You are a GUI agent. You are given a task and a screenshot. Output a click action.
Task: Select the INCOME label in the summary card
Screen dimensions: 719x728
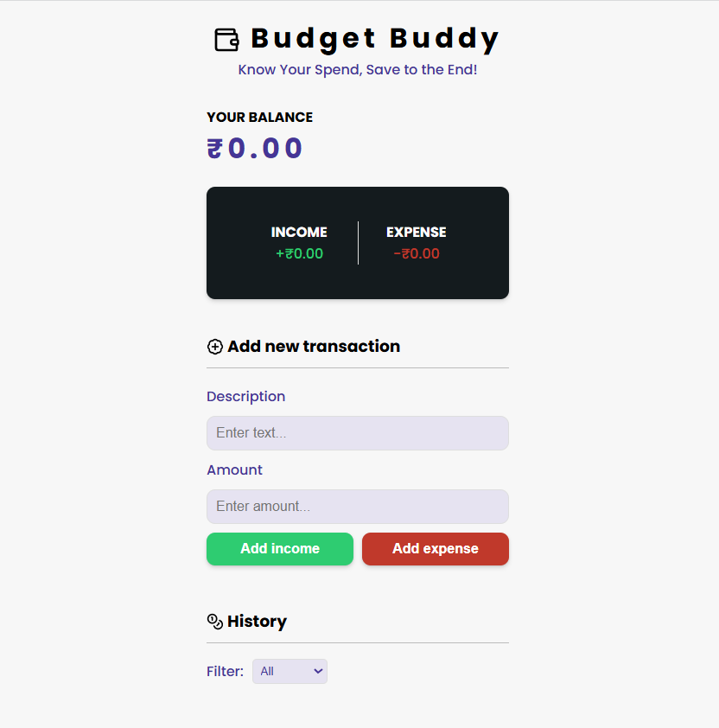pos(299,232)
